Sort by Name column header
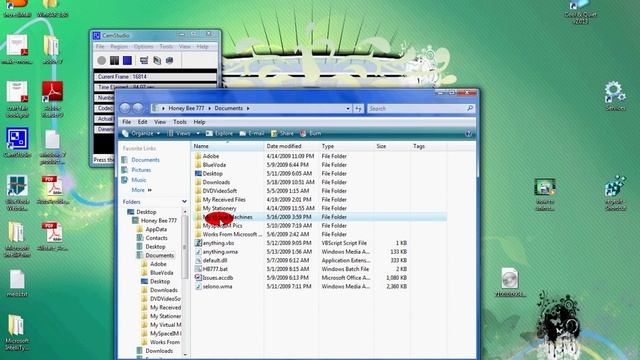 (x=227, y=146)
